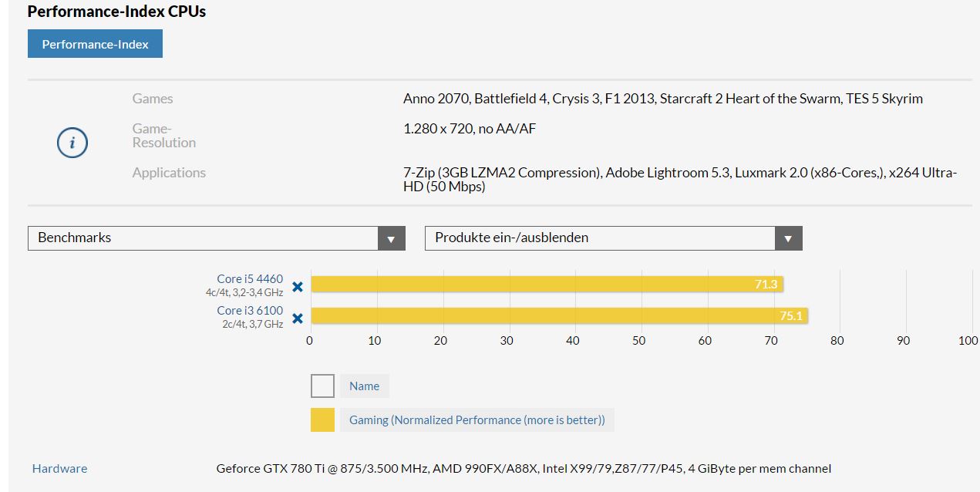The image size is (980, 492).
Task: Click the Games row label
Action: click(153, 99)
